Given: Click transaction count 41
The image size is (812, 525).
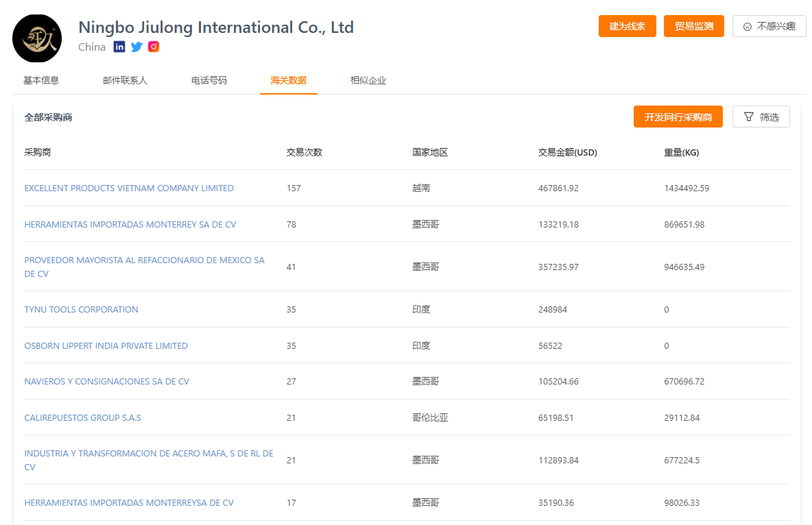Looking at the screenshot, I should pyautogui.click(x=291, y=267).
